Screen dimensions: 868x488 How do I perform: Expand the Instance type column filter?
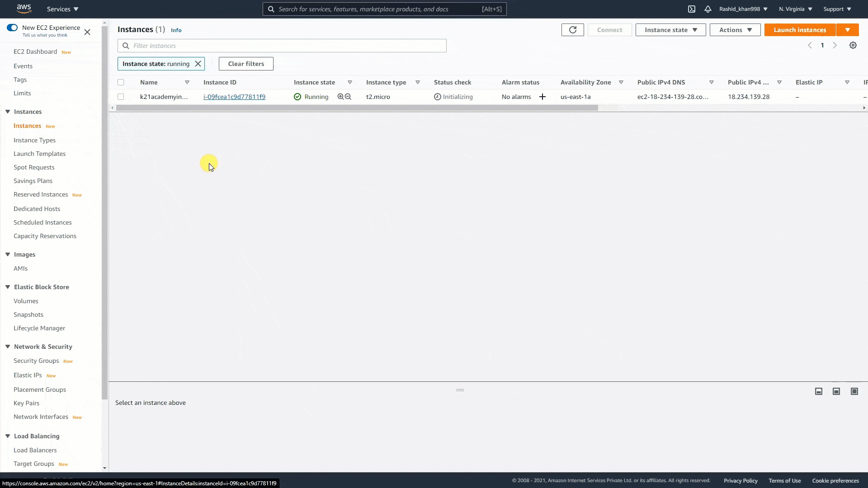click(418, 82)
